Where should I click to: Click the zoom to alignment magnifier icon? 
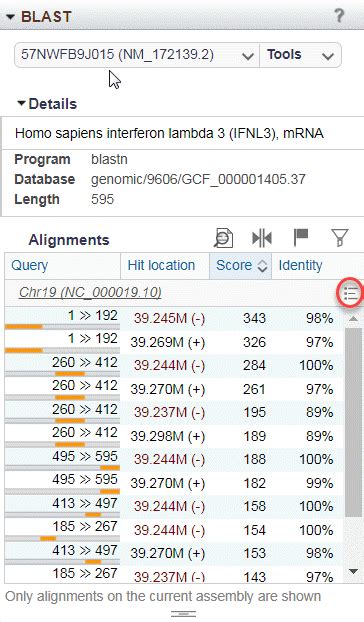(223, 238)
